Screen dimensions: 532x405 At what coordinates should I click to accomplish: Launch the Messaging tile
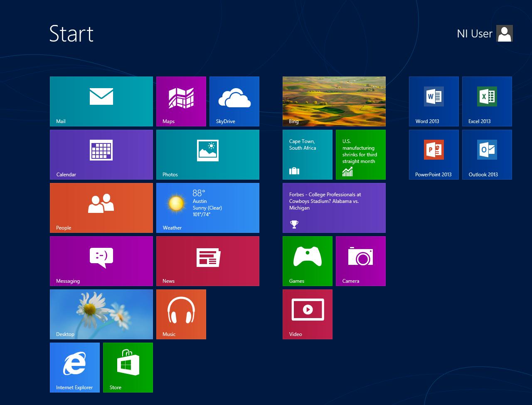click(101, 261)
